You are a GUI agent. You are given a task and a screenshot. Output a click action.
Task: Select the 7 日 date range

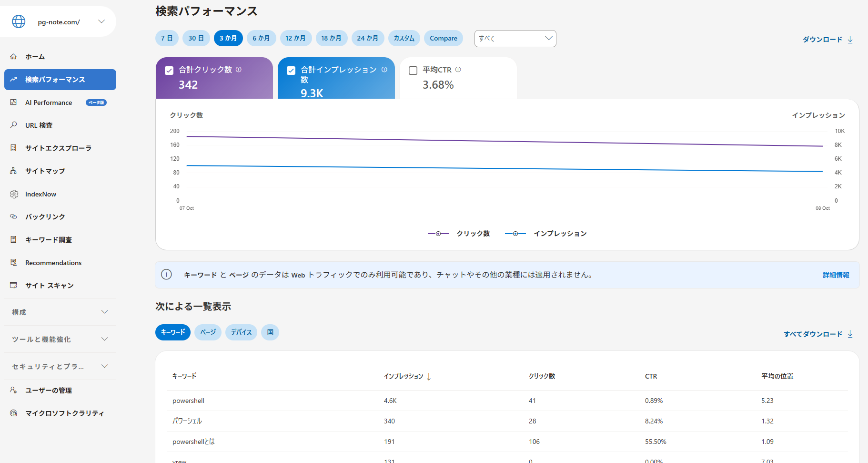167,38
